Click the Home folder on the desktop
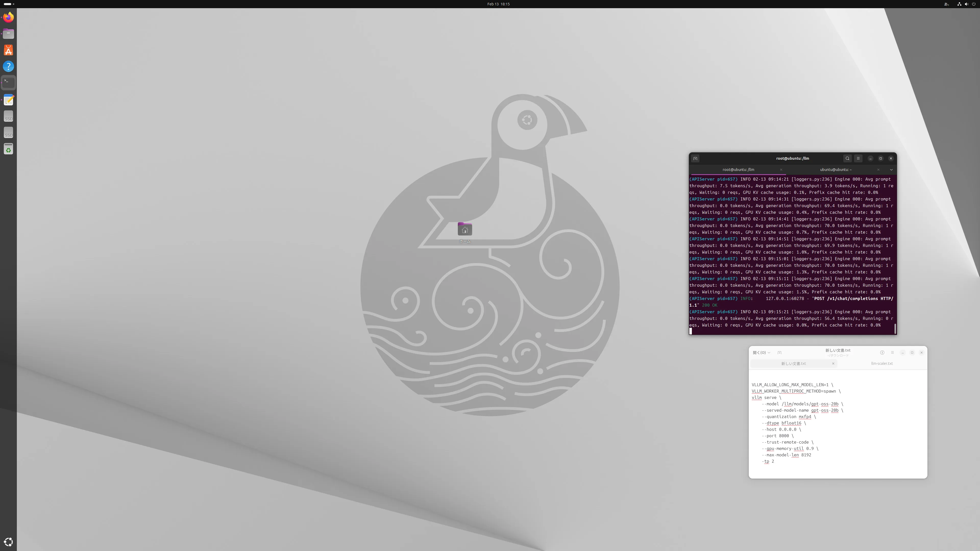The image size is (980, 551). 464,230
